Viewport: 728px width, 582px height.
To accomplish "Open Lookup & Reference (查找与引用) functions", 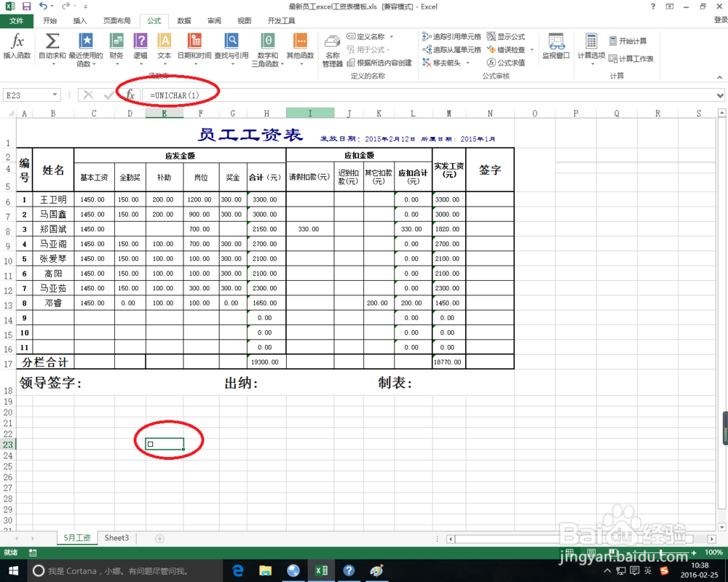I will click(x=232, y=48).
